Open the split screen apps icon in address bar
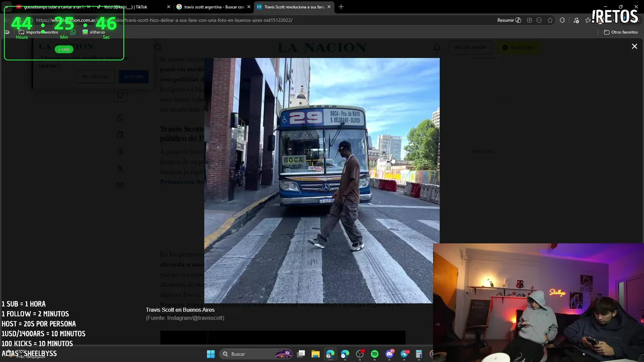The height and width of the screenshot is (362, 644). (529, 20)
